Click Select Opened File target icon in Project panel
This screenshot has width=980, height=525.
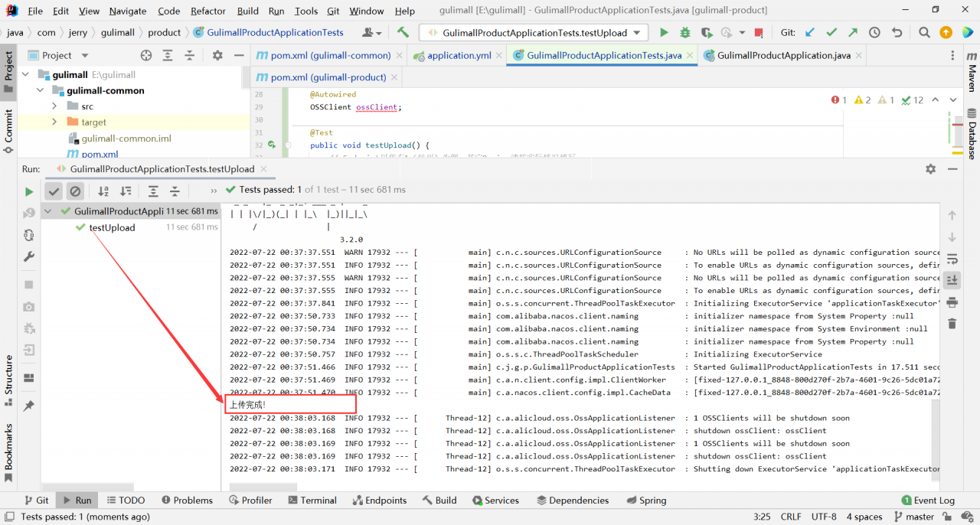[146, 55]
